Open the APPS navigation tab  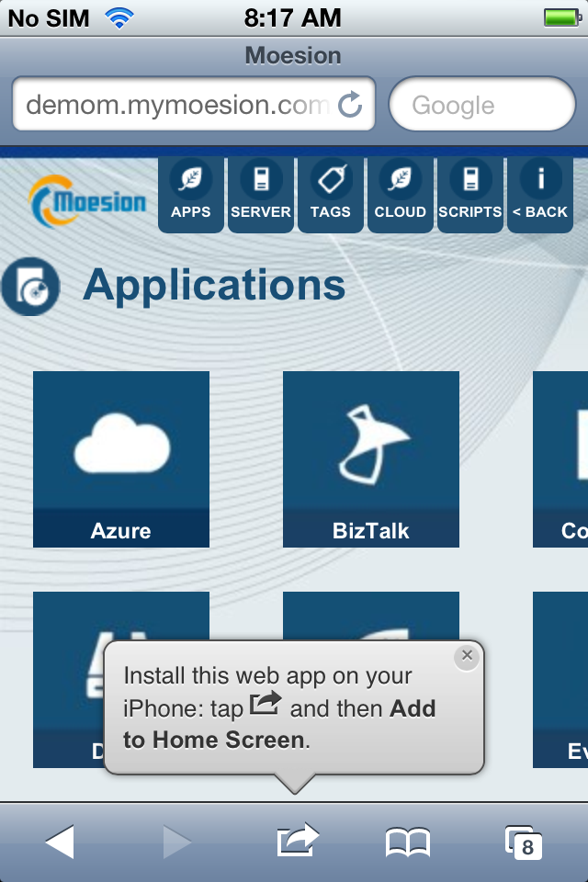click(x=191, y=195)
